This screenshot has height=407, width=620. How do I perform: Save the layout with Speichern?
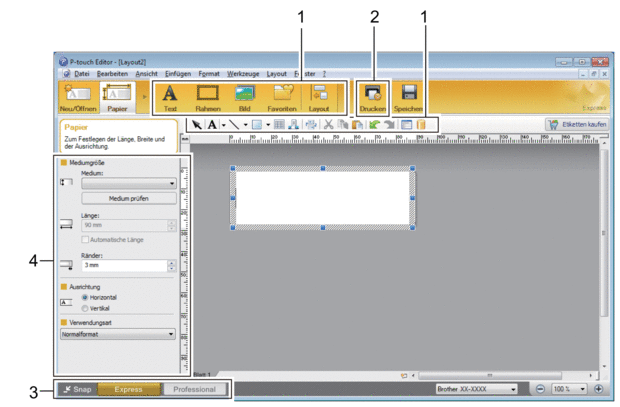coord(408,98)
